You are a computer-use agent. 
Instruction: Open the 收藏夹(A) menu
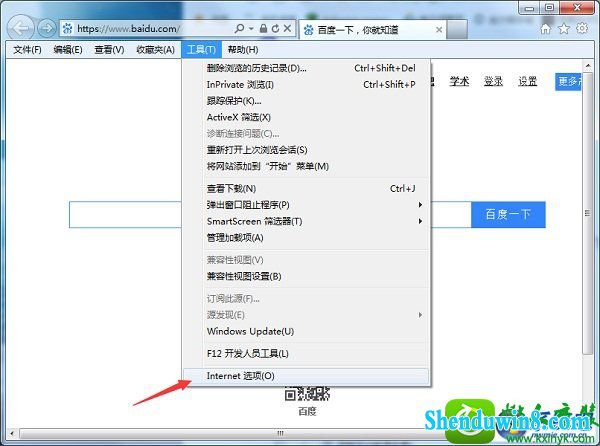[x=155, y=50]
